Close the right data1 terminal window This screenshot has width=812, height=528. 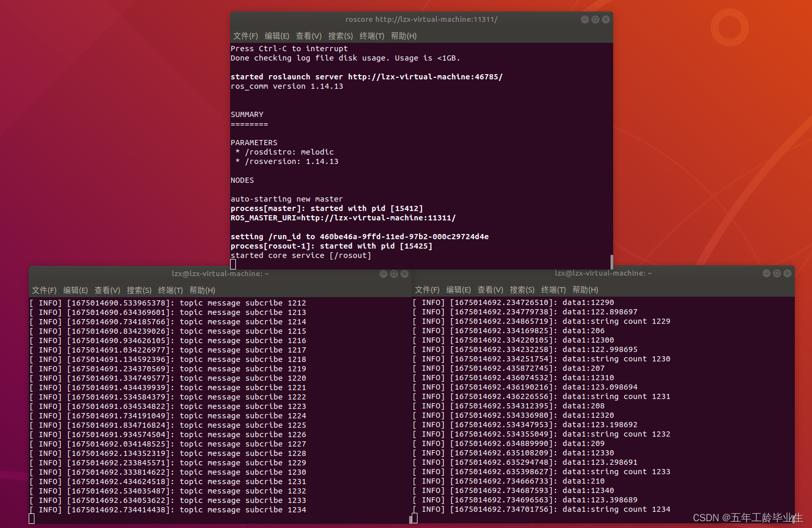click(x=787, y=273)
